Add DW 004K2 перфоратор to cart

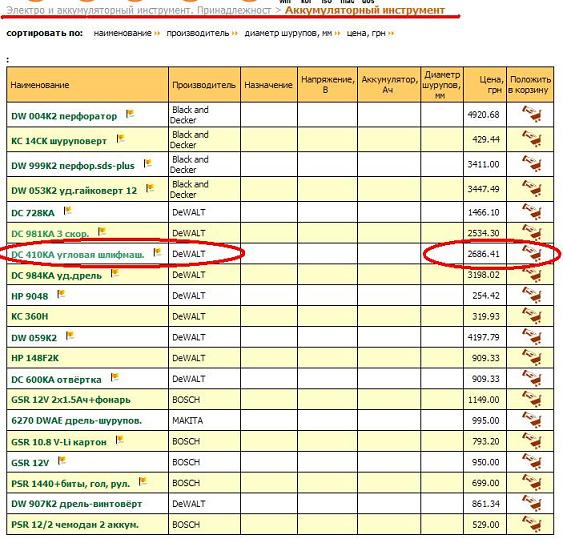click(x=531, y=114)
